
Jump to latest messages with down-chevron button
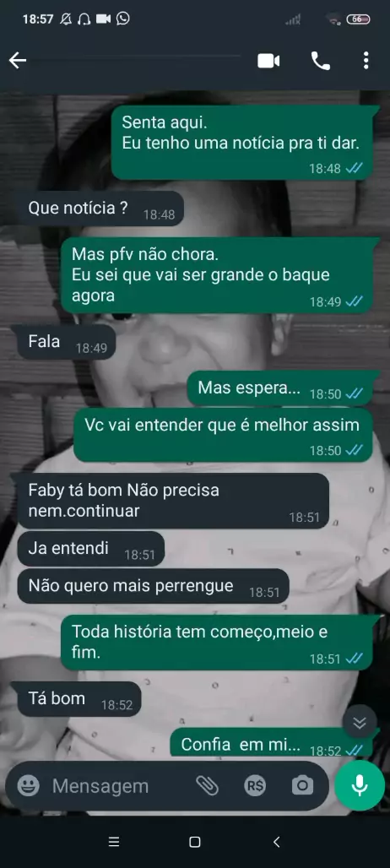360,723
